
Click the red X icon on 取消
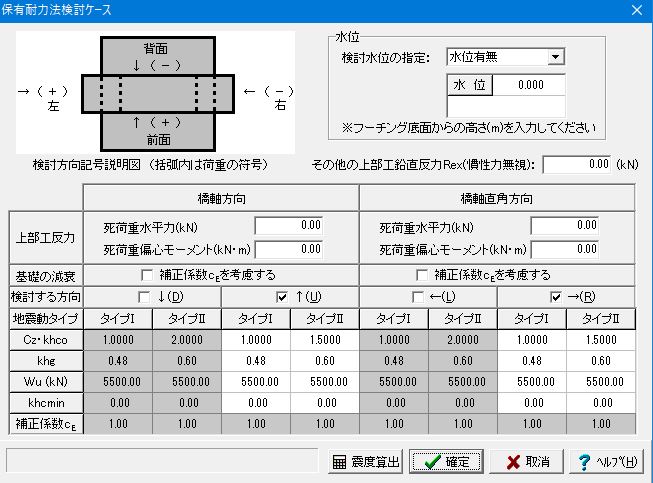pos(513,462)
